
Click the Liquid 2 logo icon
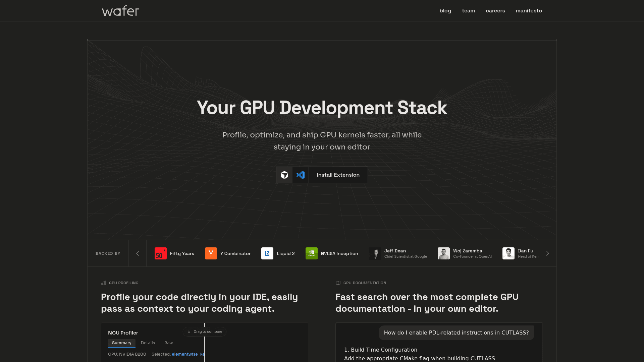[267, 253]
